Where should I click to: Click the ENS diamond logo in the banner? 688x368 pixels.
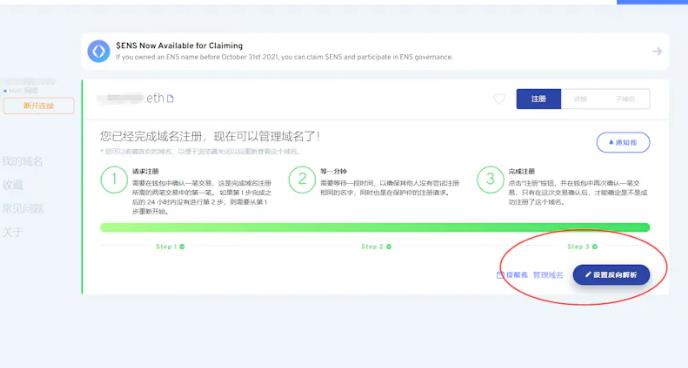click(99, 51)
